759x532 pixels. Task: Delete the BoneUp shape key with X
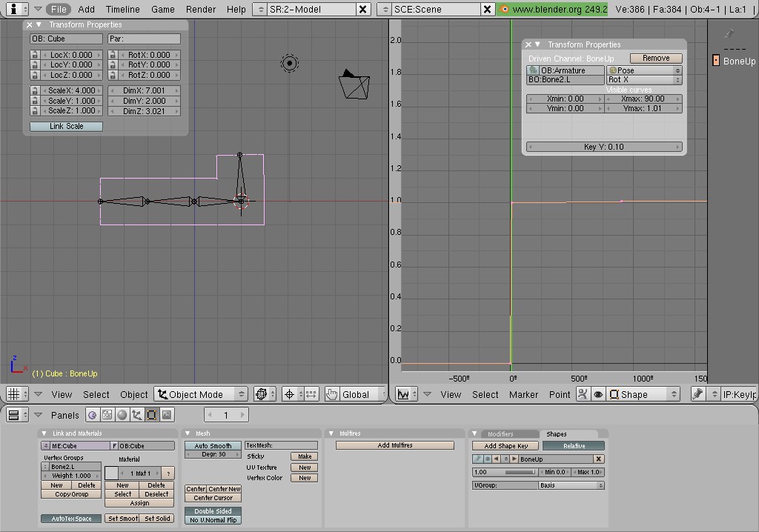click(599, 459)
